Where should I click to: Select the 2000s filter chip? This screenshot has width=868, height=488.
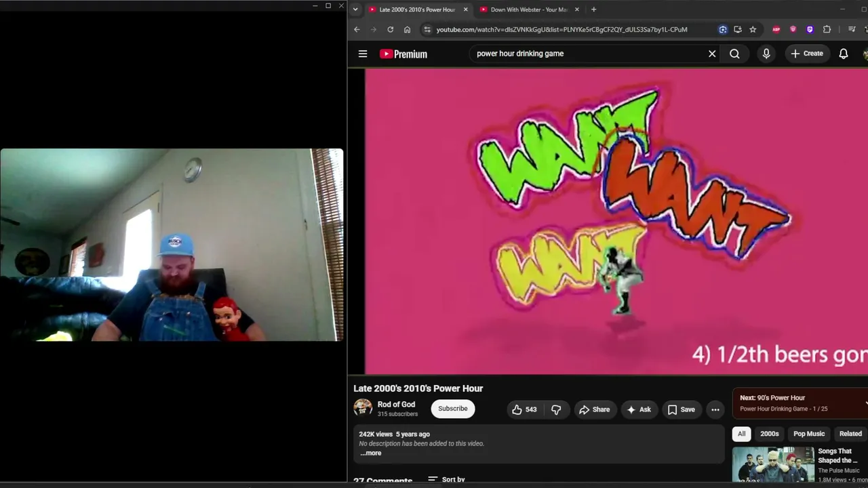(769, 434)
